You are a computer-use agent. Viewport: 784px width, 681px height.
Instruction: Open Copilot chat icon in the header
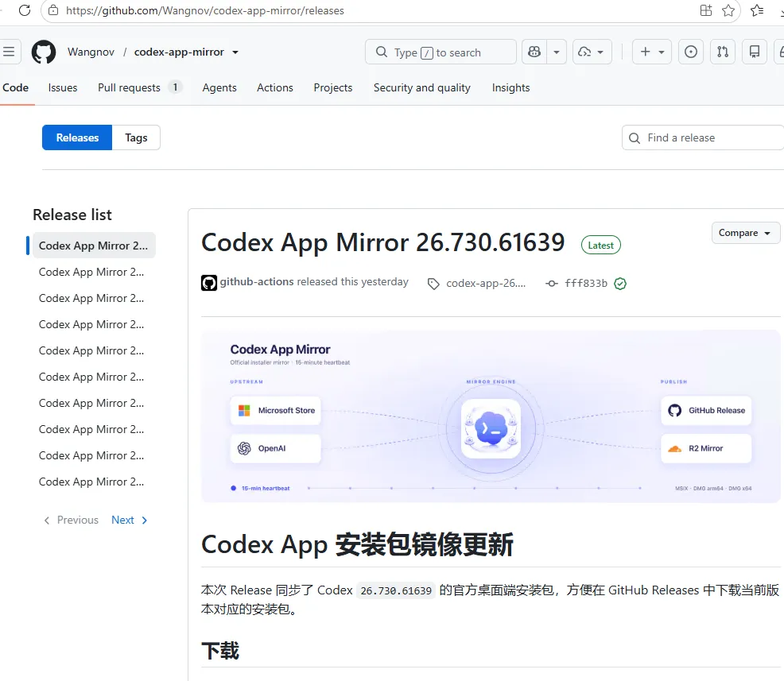[534, 52]
